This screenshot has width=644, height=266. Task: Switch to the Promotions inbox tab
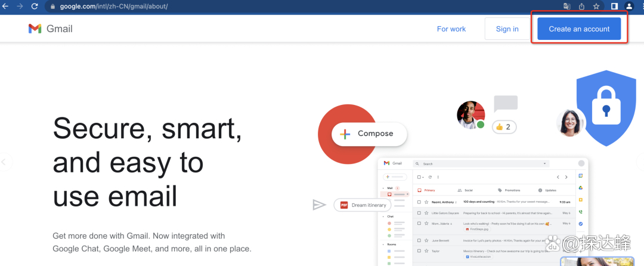tap(509, 190)
